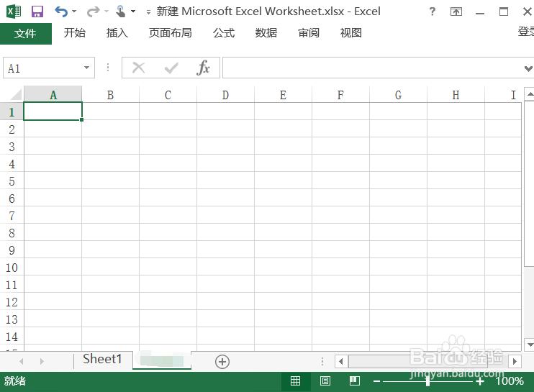Viewport: 534px width, 392px height.
Task: Switch to the Sheet1 tab
Action: coord(102,359)
